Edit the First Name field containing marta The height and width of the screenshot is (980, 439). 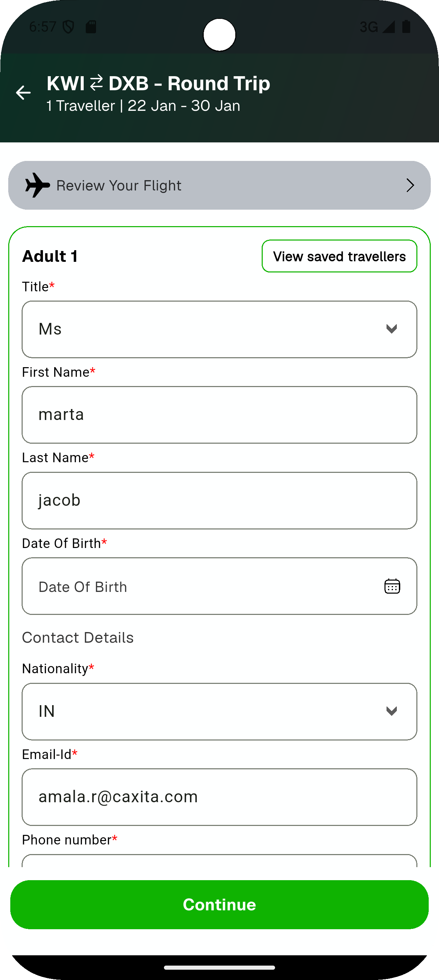tap(219, 415)
